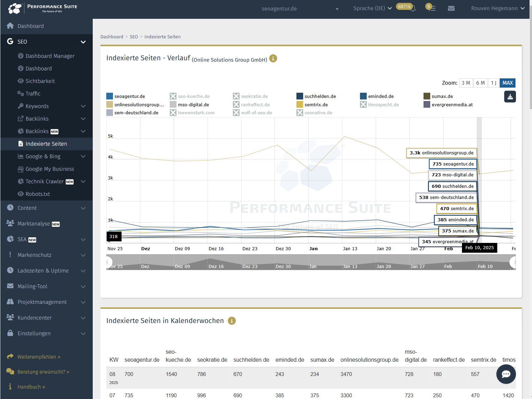Set zoom to 3 M
Image resolution: width=532 pixels, height=399 pixels.
tap(466, 83)
